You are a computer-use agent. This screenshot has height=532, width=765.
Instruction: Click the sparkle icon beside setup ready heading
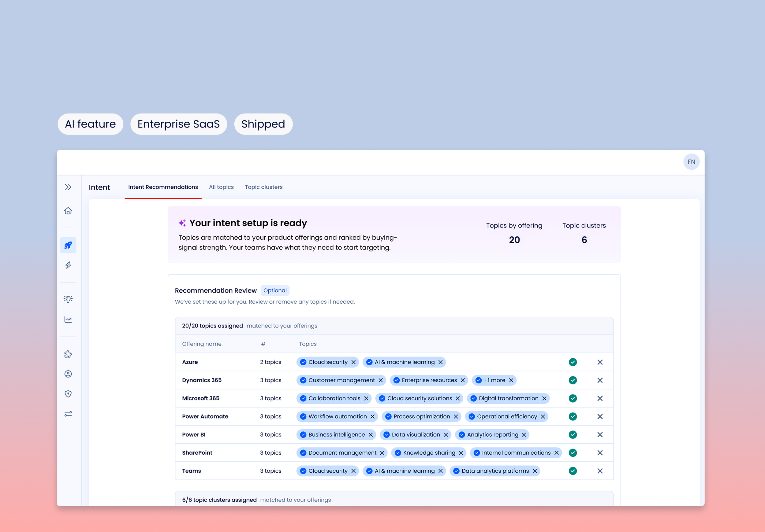(182, 223)
